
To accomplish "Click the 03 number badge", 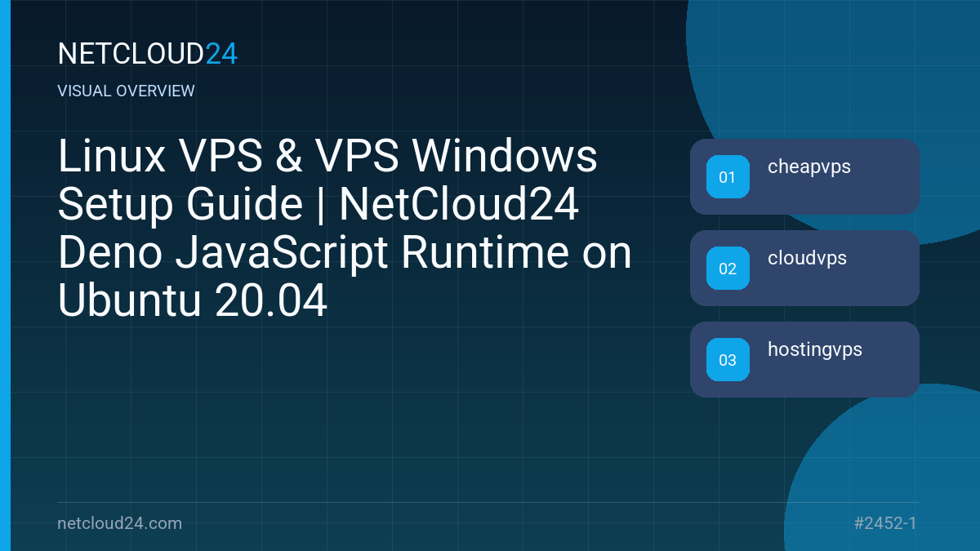I will pyautogui.click(x=728, y=359).
